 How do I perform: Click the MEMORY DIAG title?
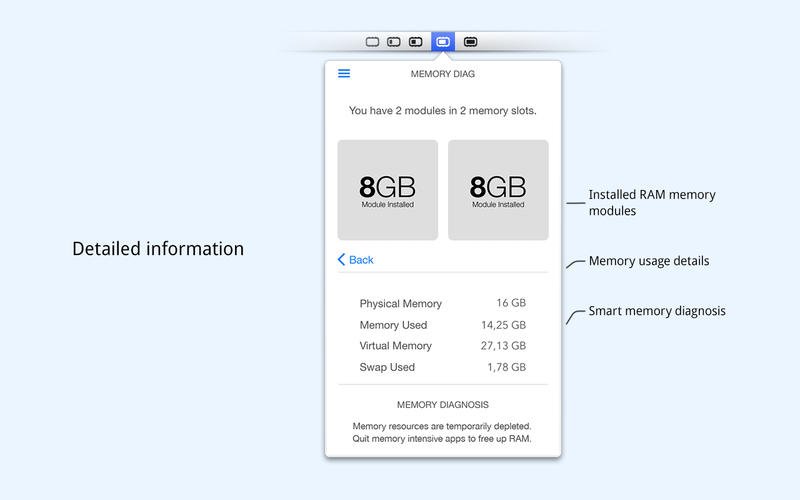443,74
